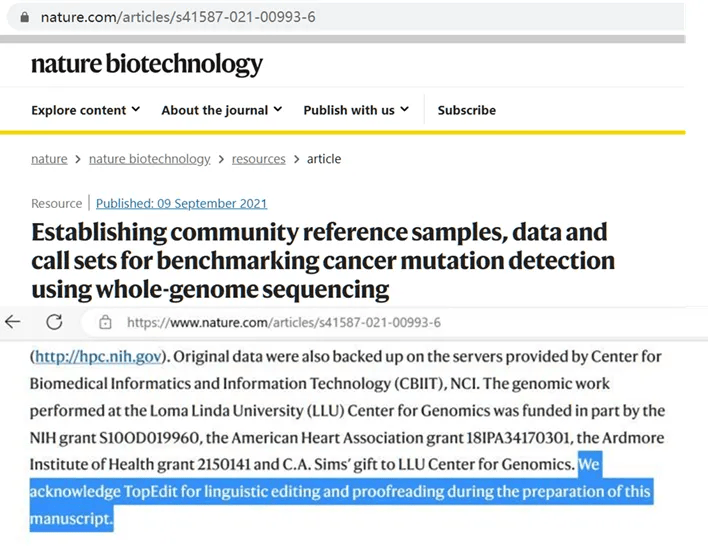Go to the nature breadcrumb link

pos(49,159)
